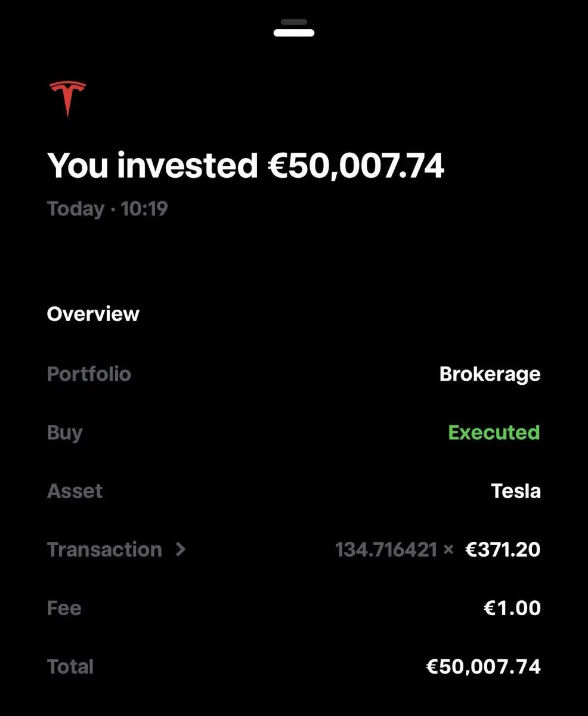The width and height of the screenshot is (588, 716).
Task: Select the Overview section heading
Action: (93, 314)
